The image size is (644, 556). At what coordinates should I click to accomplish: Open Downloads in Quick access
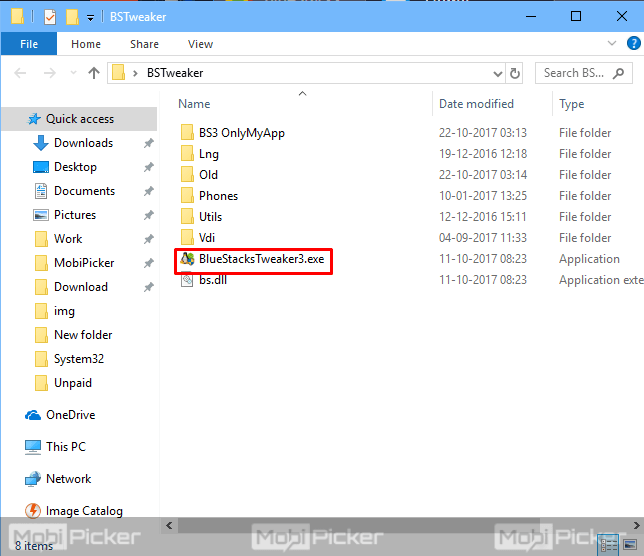click(x=83, y=143)
